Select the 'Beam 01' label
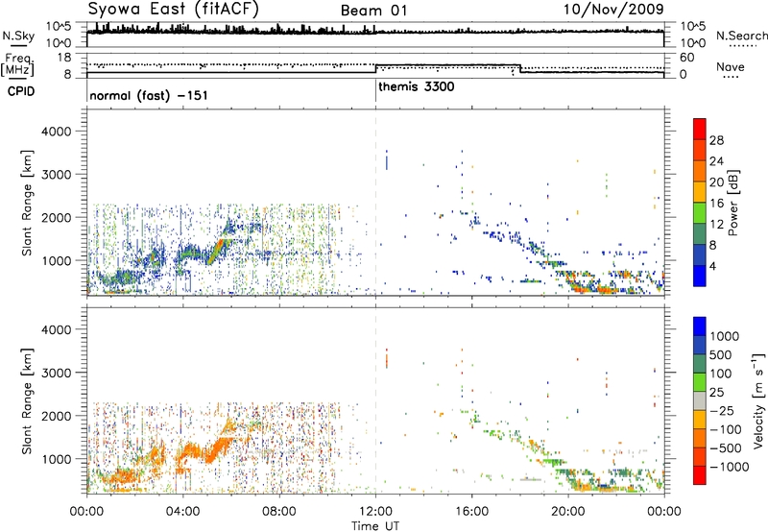The width and height of the screenshot is (768, 532). tap(373, 11)
